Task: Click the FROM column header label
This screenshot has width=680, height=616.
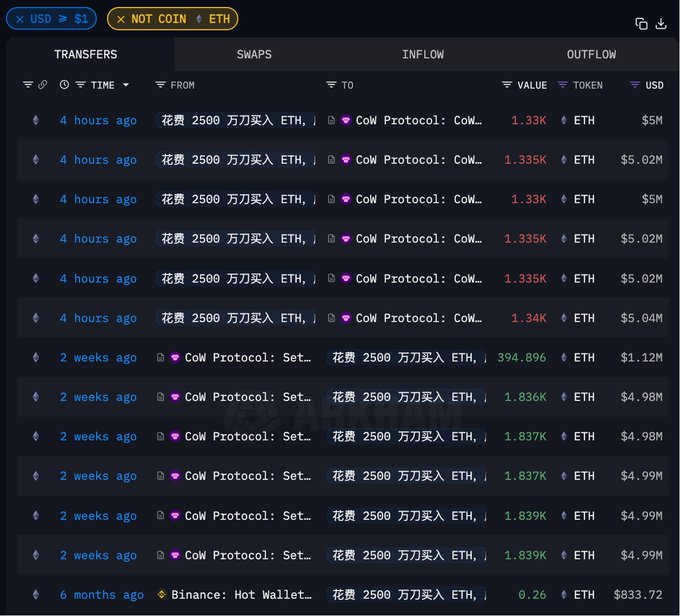Action: [x=183, y=85]
